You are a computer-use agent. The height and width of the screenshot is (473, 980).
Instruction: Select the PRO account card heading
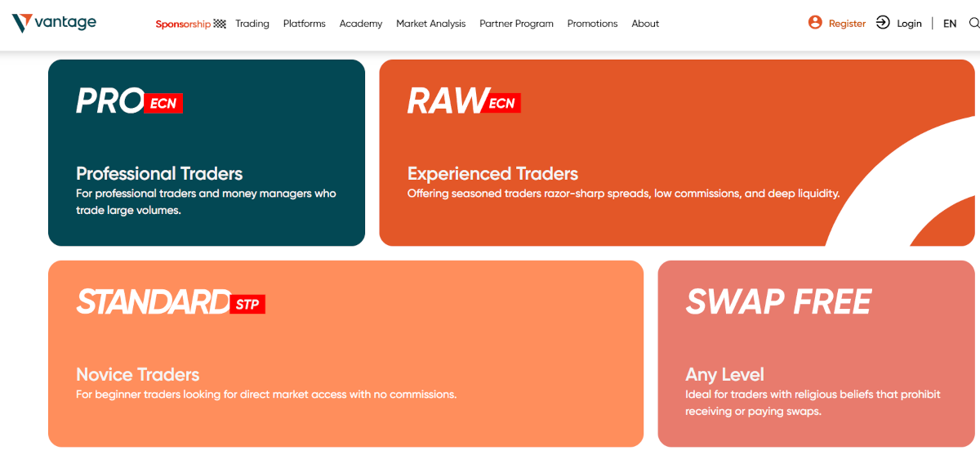pos(110,101)
